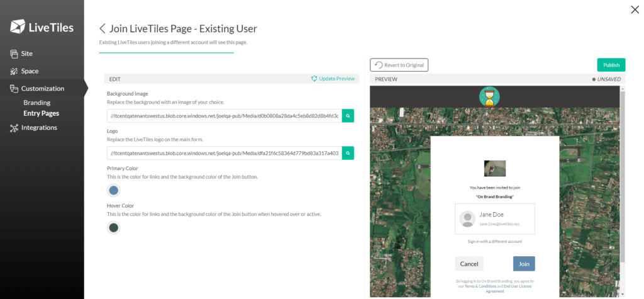Click Cancel in the preview form
Viewport: 644px width, 299px height.
point(469,264)
